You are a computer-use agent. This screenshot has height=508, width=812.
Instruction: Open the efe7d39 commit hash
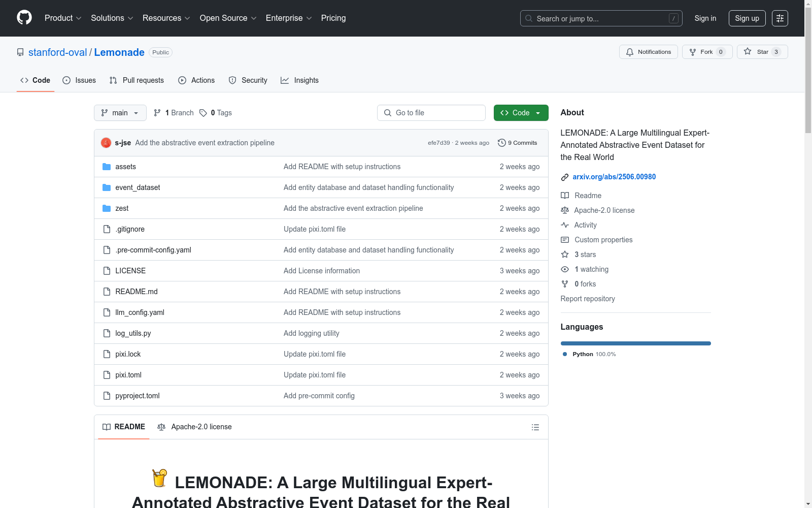tap(439, 143)
